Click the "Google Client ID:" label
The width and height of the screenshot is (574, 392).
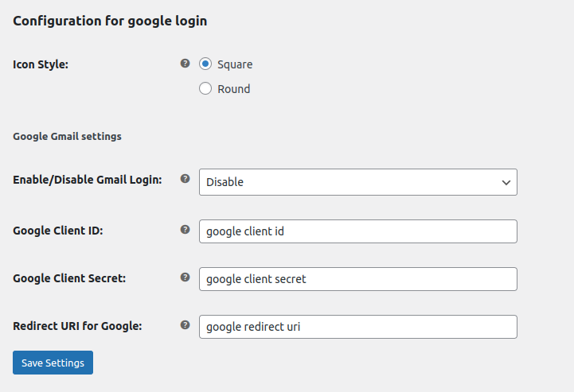click(x=58, y=231)
